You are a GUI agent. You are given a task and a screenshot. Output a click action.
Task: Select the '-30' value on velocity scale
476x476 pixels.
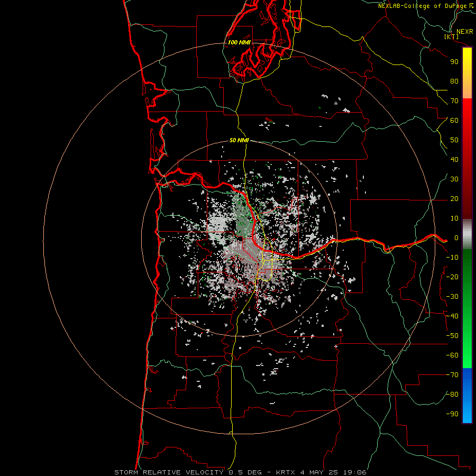pos(452,297)
